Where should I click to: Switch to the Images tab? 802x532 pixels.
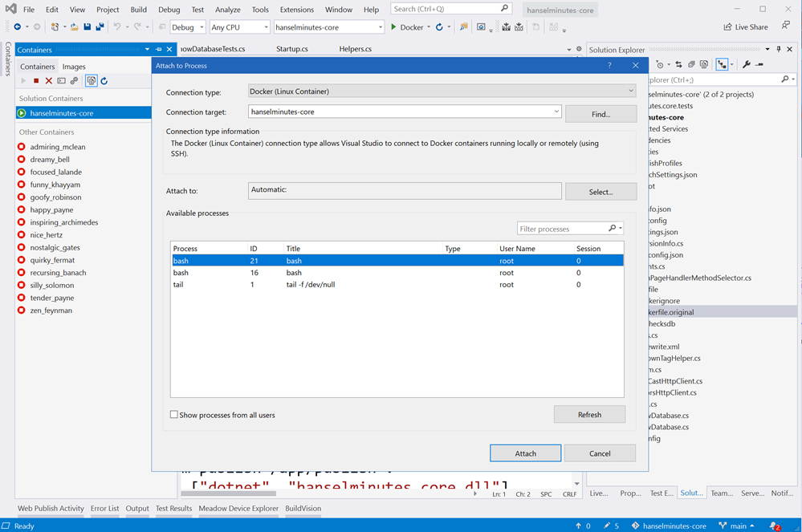tap(74, 67)
